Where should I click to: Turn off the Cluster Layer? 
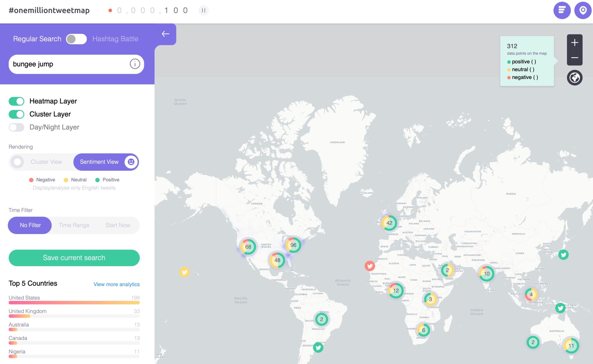click(x=17, y=114)
